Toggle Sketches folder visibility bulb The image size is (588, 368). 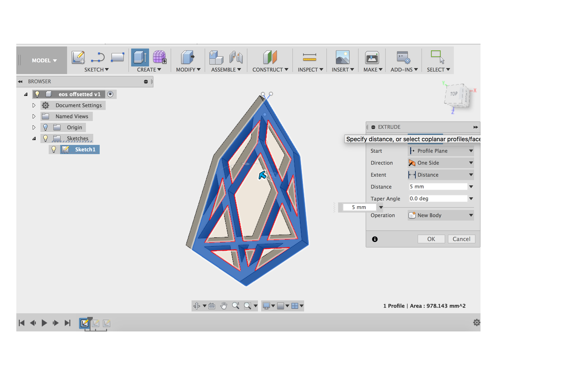pos(45,138)
